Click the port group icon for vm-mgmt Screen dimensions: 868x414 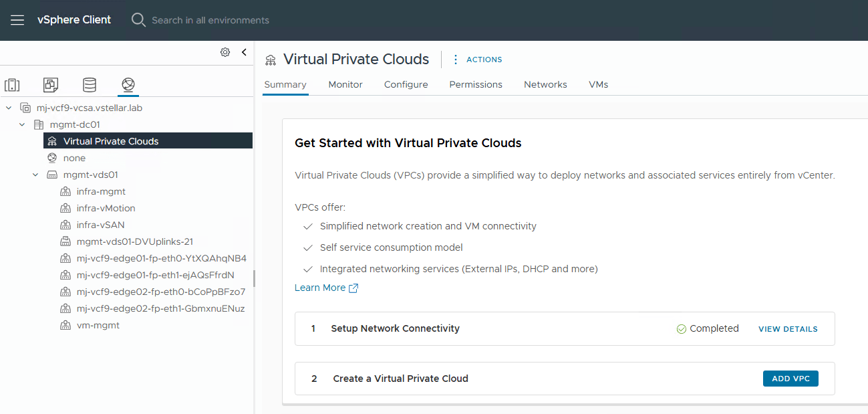coord(65,325)
